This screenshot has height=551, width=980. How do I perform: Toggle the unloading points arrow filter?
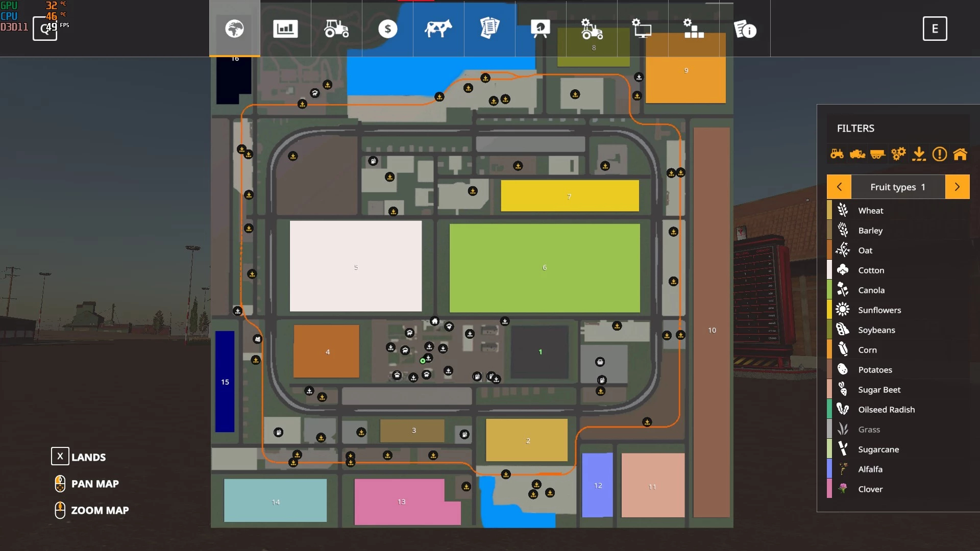coord(919,154)
